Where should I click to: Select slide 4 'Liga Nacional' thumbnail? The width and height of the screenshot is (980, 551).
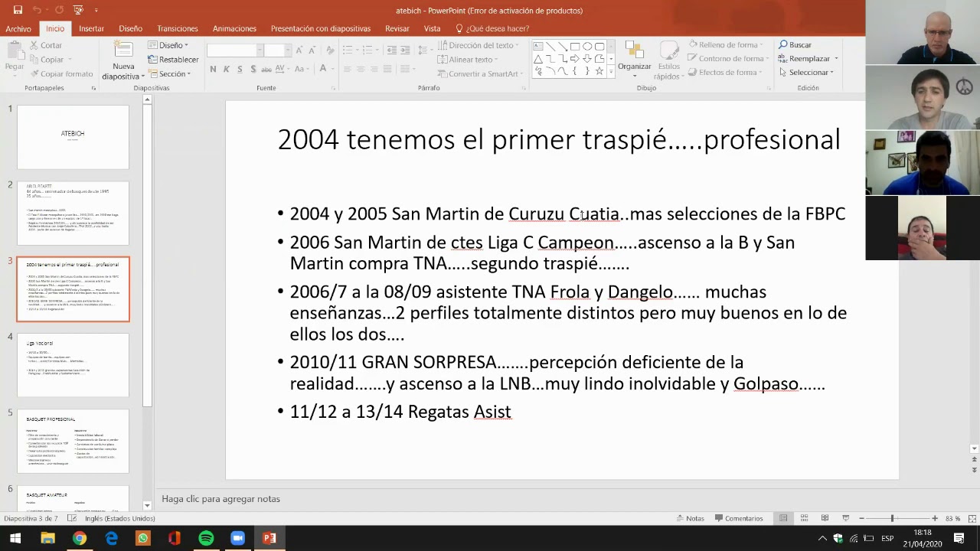(x=73, y=365)
